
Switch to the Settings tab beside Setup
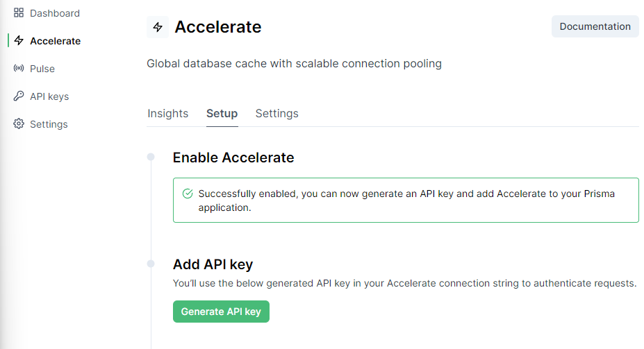pyautogui.click(x=277, y=113)
